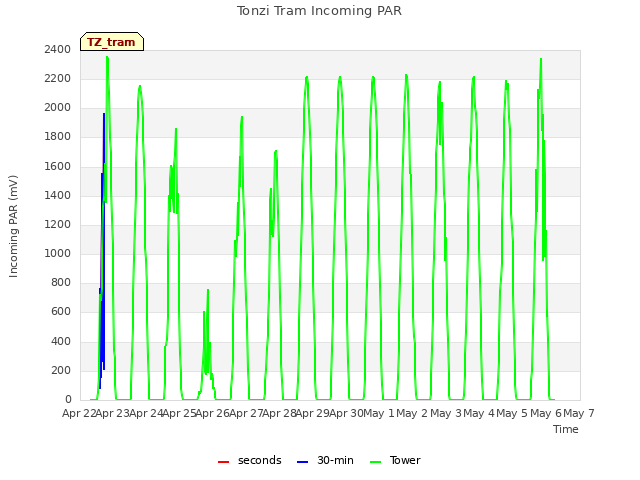Click the May 2 date tick label

[412, 413]
